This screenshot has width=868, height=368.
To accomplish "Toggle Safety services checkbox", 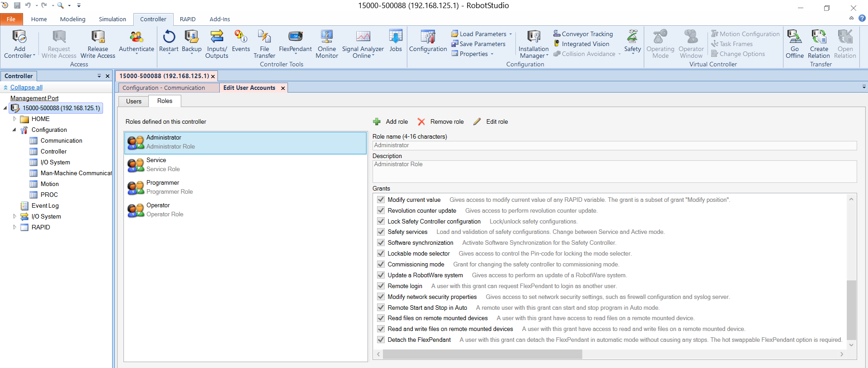I will point(381,232).
